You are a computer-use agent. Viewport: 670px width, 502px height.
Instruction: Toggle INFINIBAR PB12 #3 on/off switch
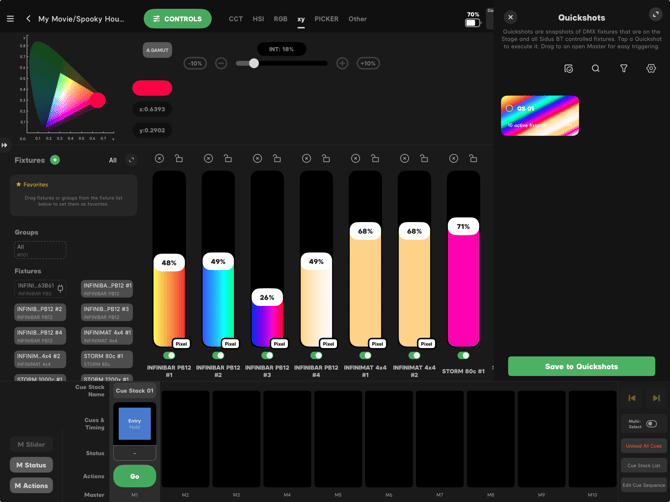pyautogui.click(x=267, y=355)
